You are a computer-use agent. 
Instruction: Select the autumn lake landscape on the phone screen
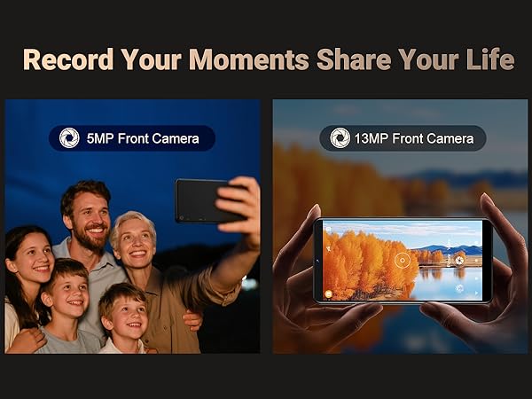(403, 260)
